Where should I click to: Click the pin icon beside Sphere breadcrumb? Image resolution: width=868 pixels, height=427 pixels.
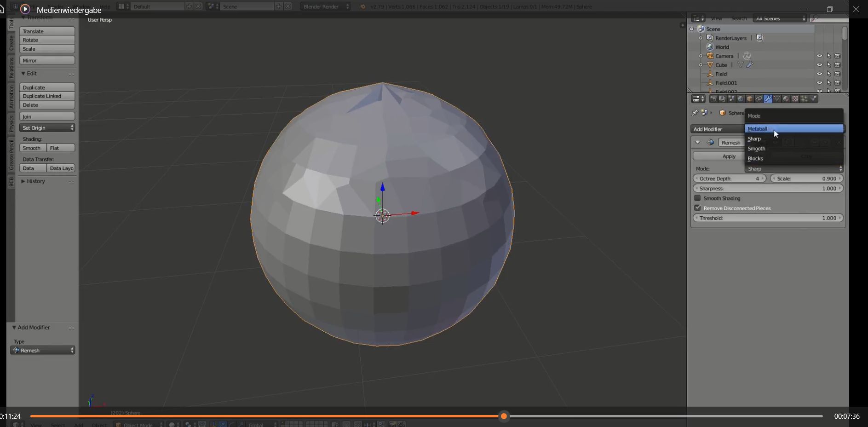(695, 113)
